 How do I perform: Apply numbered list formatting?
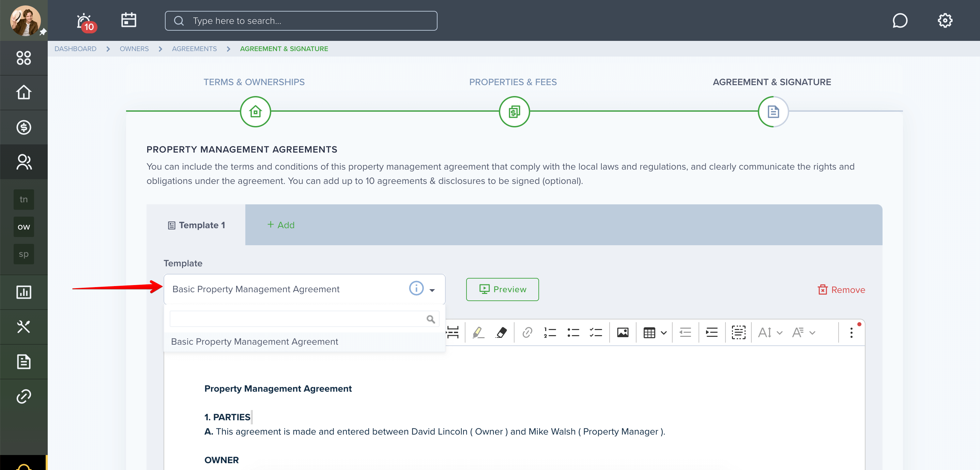click(550, 332)
